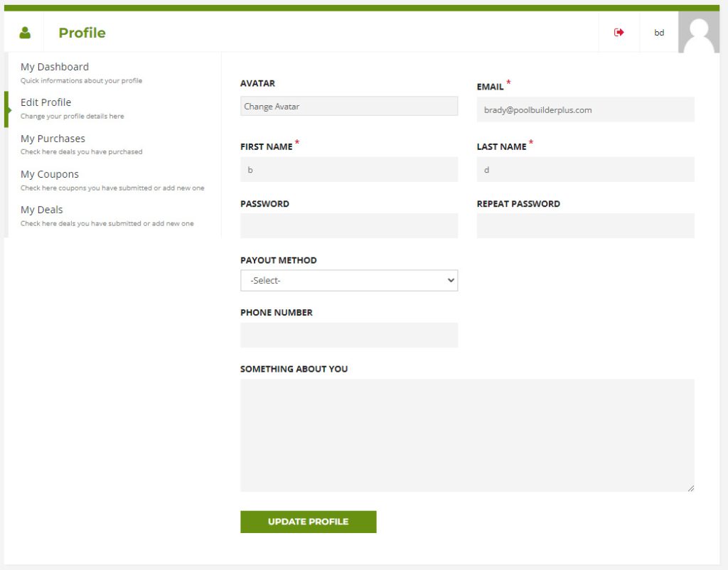
Task: Click the Change Avatar field
Action: (349, 107)
